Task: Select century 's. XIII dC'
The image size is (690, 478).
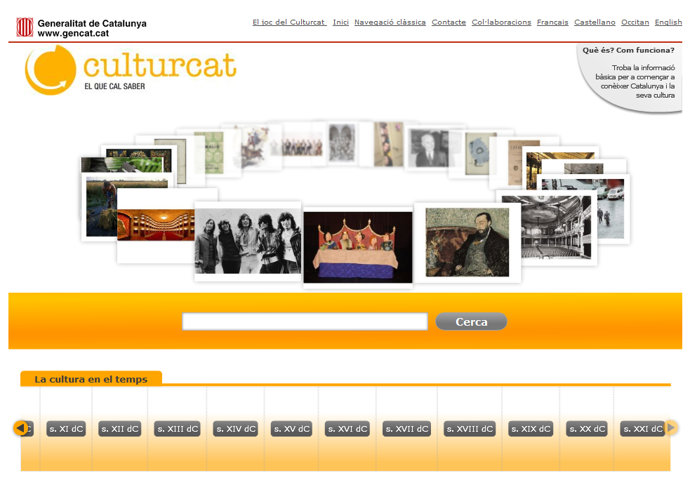Action: coord(177,429)
